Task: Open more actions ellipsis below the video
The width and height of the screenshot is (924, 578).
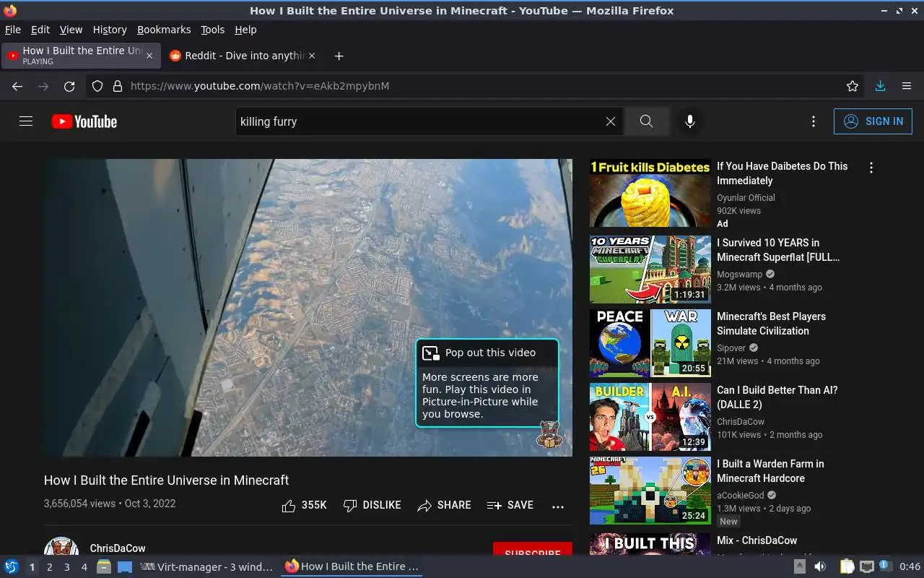Action: pos(558,506)
